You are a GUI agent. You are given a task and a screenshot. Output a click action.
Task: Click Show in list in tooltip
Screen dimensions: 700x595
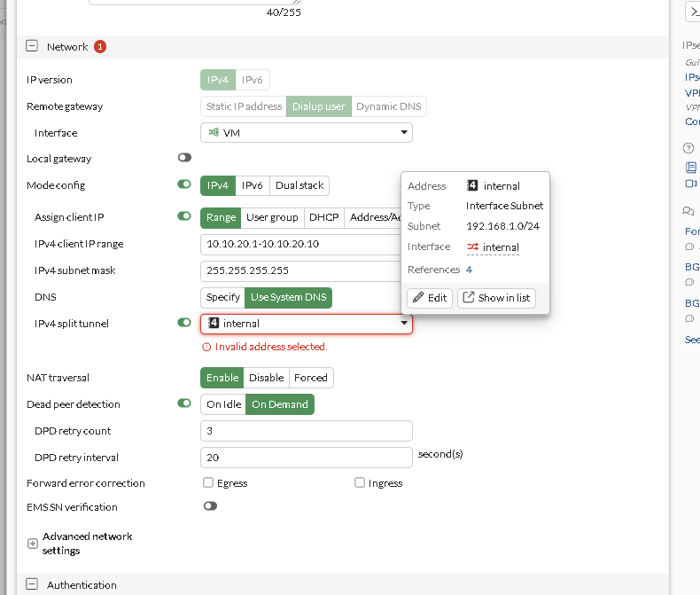point(496,298)
